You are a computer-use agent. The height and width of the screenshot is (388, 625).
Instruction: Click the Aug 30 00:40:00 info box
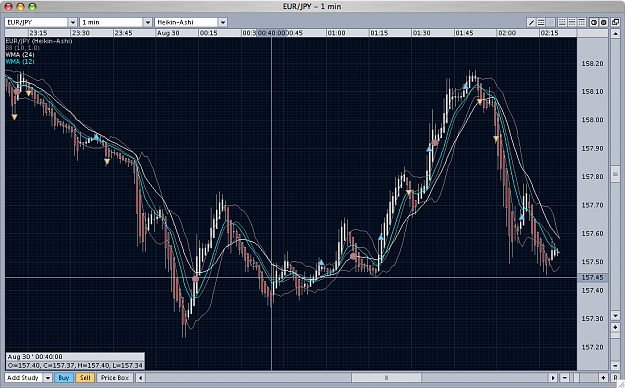coord(75,357)
